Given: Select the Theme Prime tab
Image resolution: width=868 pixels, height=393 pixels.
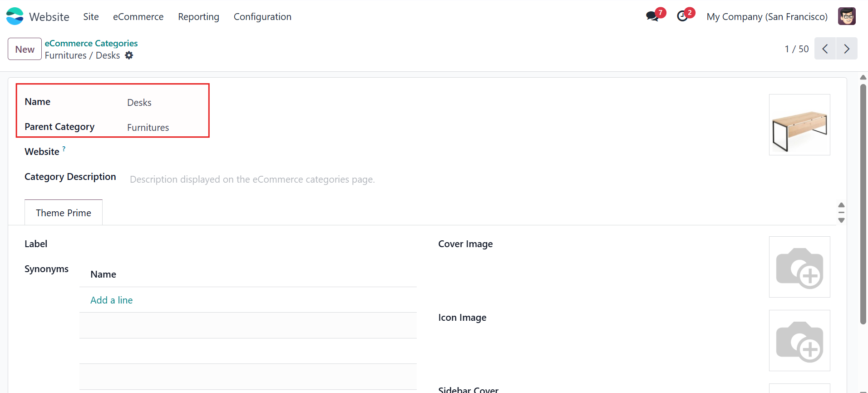Looking at the screenshot, I should click(x=64, y=213).
